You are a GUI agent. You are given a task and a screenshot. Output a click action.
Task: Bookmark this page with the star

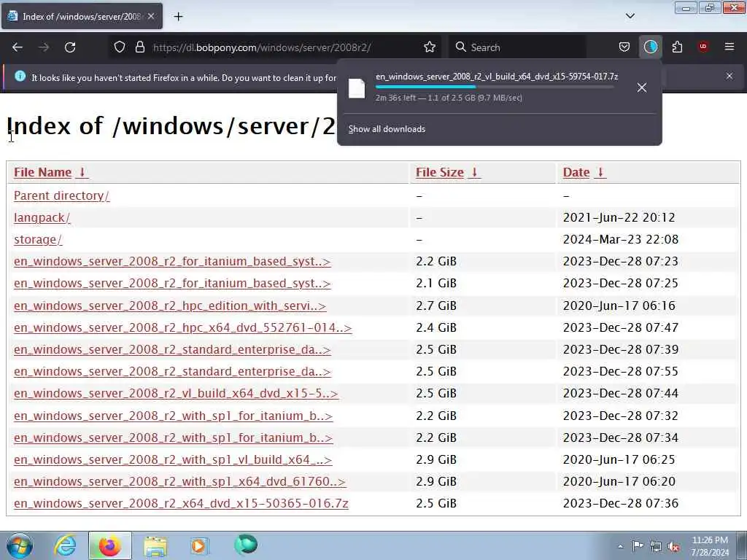pyautogui.click(x=430, y=47)
